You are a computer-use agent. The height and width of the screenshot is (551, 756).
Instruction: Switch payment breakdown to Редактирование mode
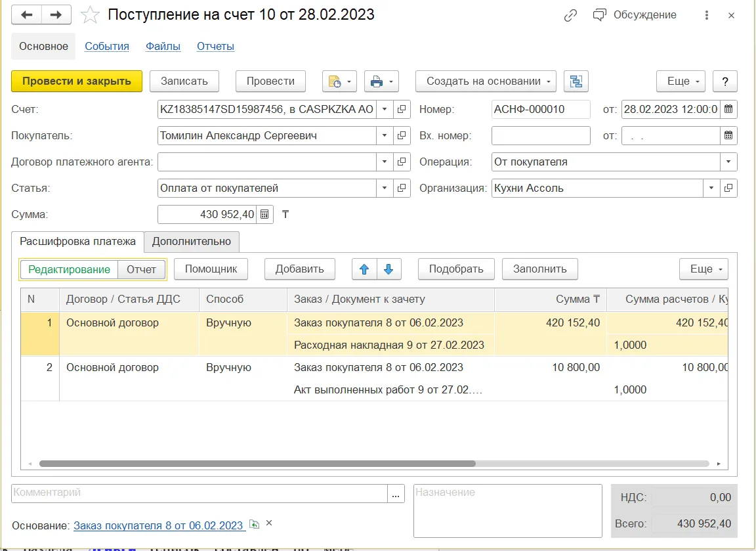point(69,269)
